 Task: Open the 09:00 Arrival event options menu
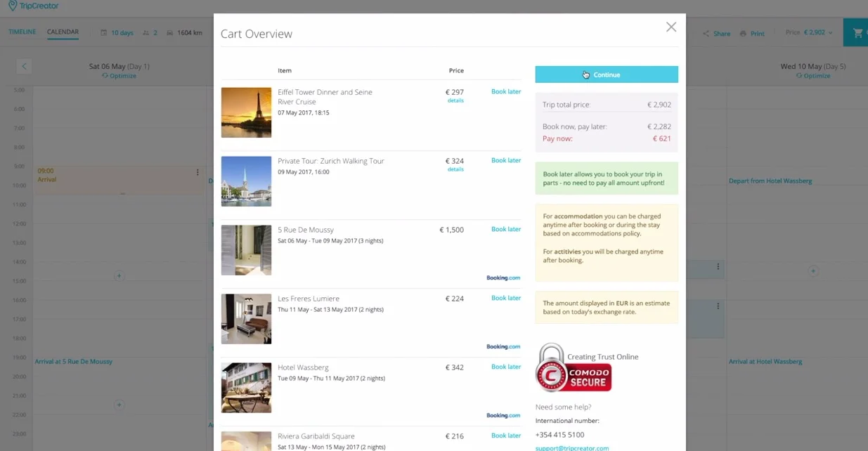(197, 172)
